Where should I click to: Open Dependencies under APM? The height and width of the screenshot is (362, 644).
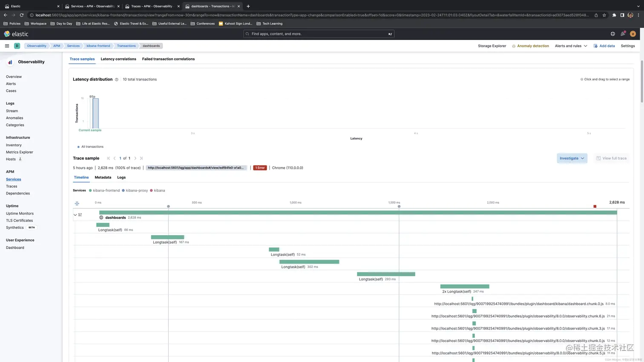point(18,194)
